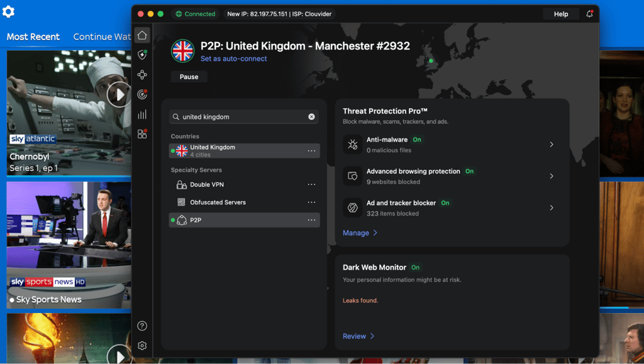Click the 'Leaks found.' text

click(x=360, y=301)
